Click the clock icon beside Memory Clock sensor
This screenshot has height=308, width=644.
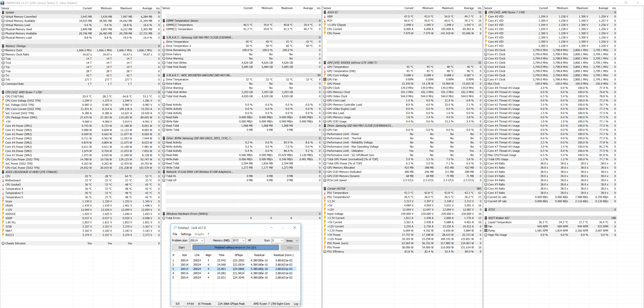pyautogui.click(x=3, y=50)
